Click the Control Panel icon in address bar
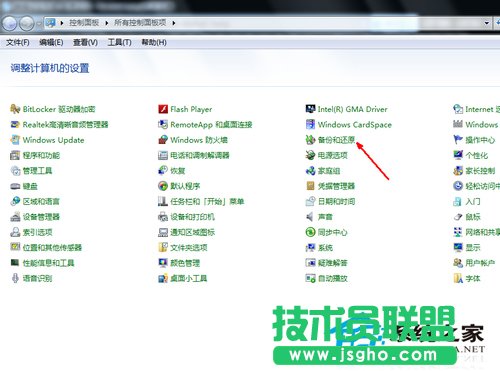 (x=51, y=23)
